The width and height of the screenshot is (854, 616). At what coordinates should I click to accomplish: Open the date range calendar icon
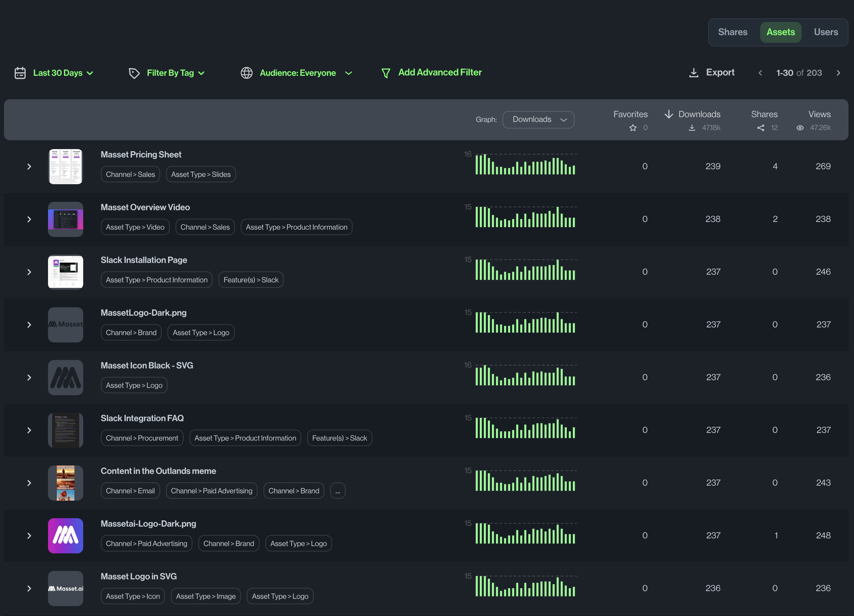pyautogui.click(x=19, y=73)
